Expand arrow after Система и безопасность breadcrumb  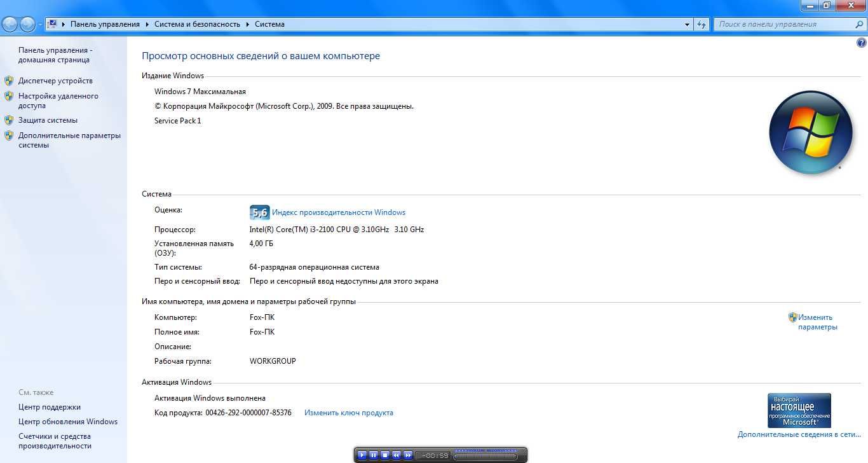[x=247, y=24]
